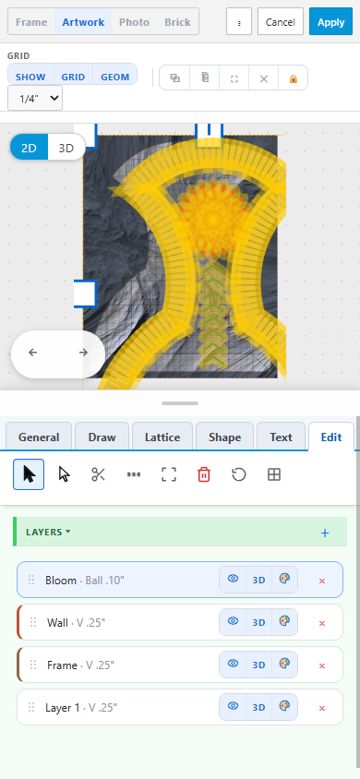Switch to the Lattice tab
The width and height of the screenshot is (360, 779).
(162, 437)
